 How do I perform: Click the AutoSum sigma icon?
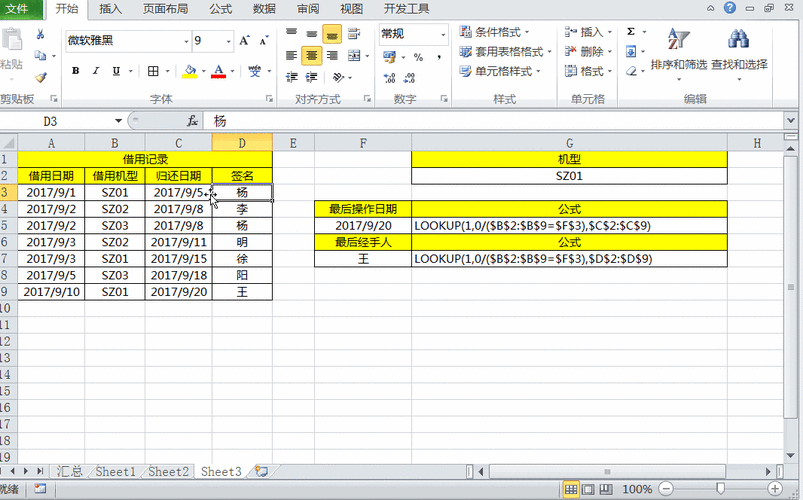[631, 32]
